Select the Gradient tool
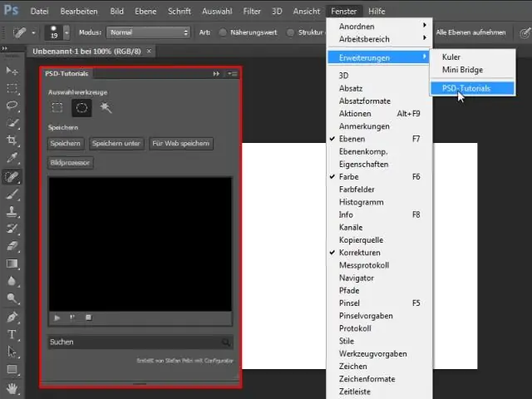This screenshot has height=399, width=532. 12,264
